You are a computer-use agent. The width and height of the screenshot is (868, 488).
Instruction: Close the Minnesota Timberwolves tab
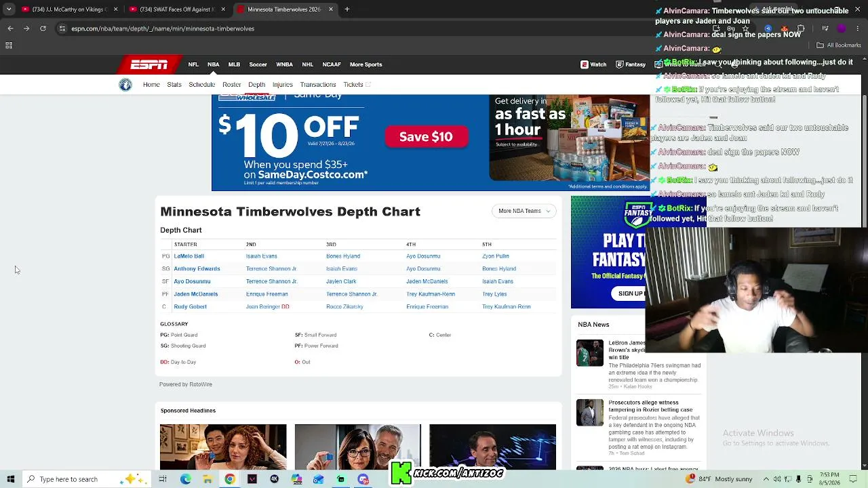(x=331, y=9)
